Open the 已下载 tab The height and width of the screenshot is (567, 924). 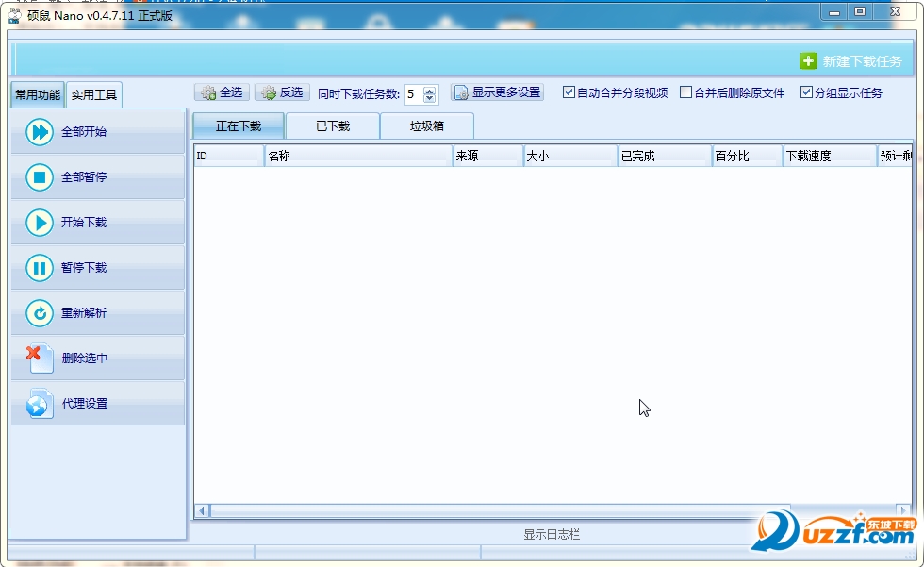pos(333,126)
